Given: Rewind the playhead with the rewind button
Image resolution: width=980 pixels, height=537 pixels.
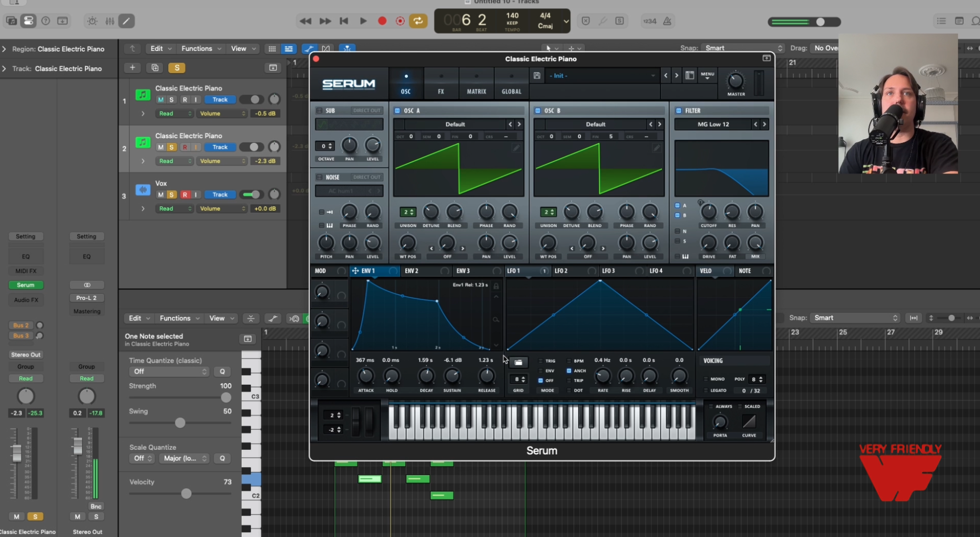Looking at the screenshot, I should pos(305,21).
